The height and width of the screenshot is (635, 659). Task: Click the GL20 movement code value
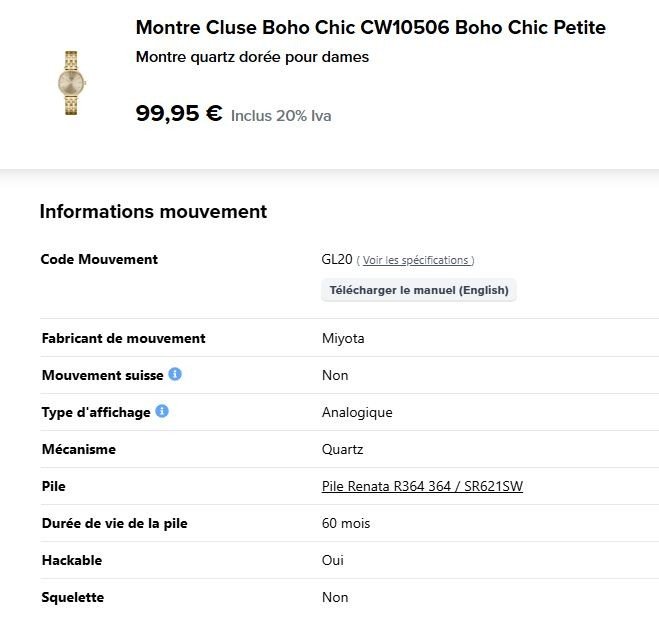click(337, 259)
